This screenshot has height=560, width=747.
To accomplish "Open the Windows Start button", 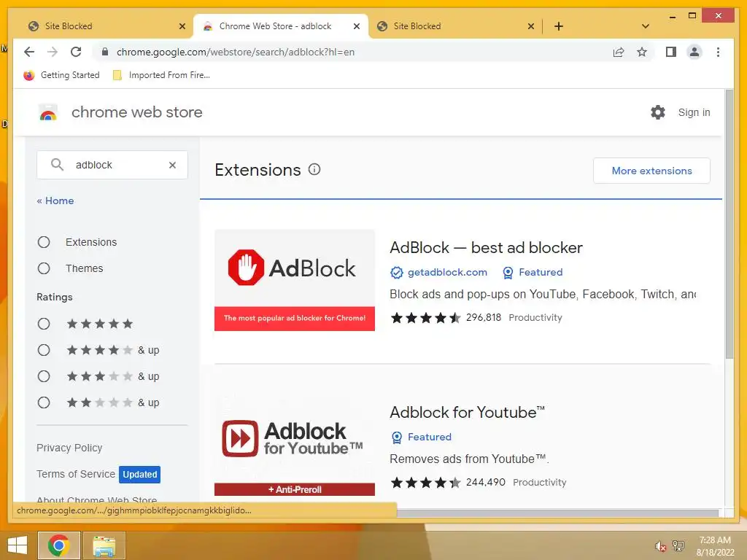I will pos(18,545).
